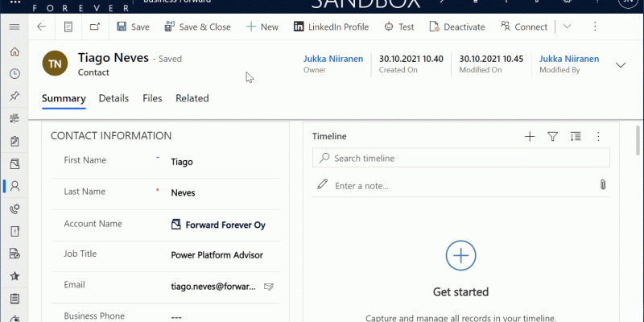Click the Modified On date 30.10.2021 10.45
Viewport: 644px width, 322px height.
click(491, 59)
